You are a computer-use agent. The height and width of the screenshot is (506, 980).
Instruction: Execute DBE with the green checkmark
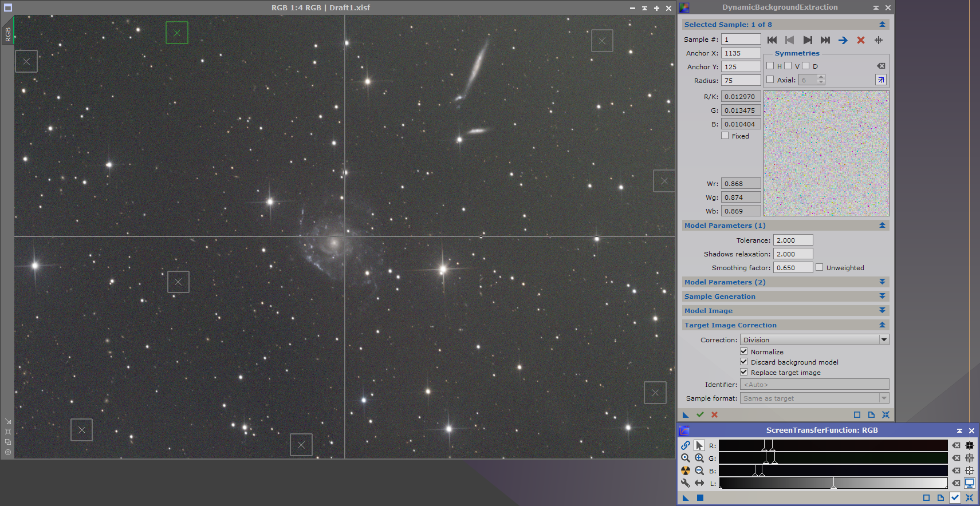tap(700, 414)
